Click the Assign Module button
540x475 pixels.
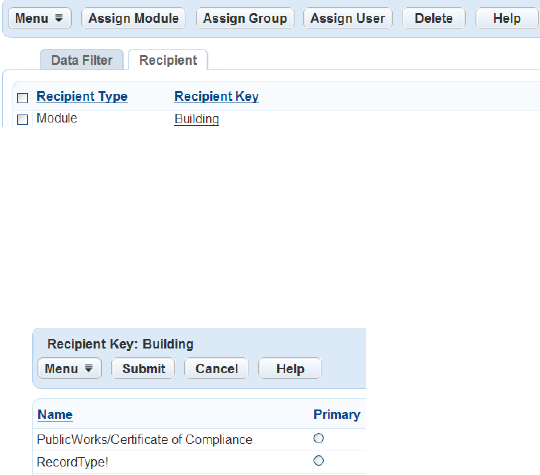[133, 18]
